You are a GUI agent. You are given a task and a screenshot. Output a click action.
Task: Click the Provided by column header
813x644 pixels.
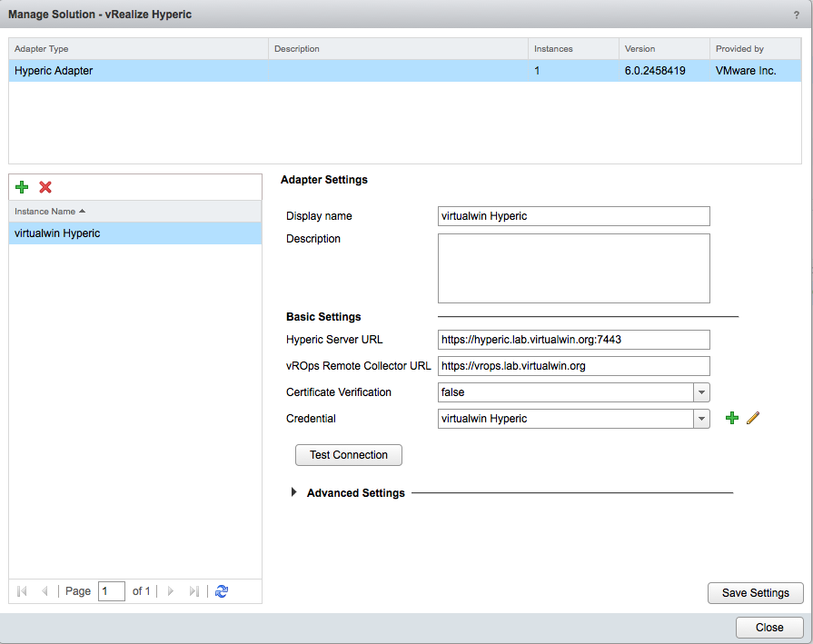click(756, 49)
